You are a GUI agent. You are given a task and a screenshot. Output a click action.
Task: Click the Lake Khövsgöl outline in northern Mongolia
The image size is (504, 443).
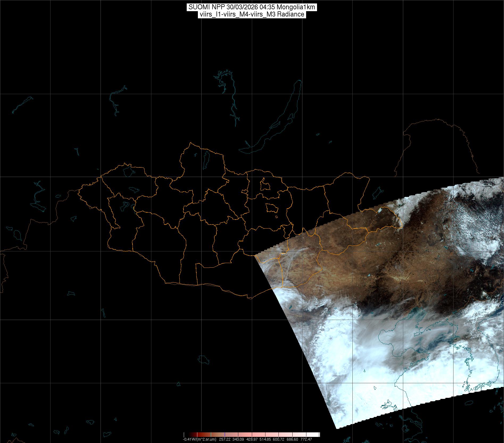click(x=206, y=161)
